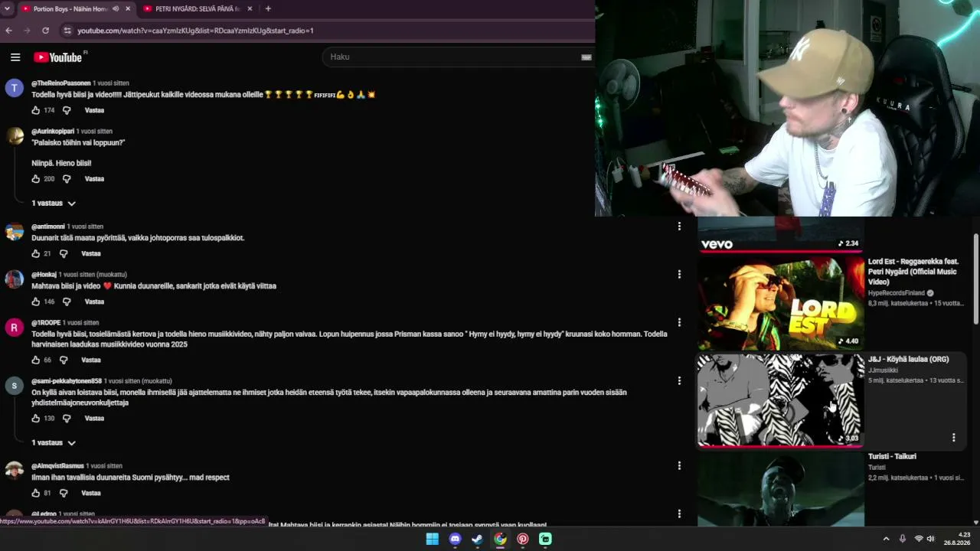Click Vastaa under @sami-pekkahyttonen858's comment
This screenshot has height=551, width=980.
[94, 419]
